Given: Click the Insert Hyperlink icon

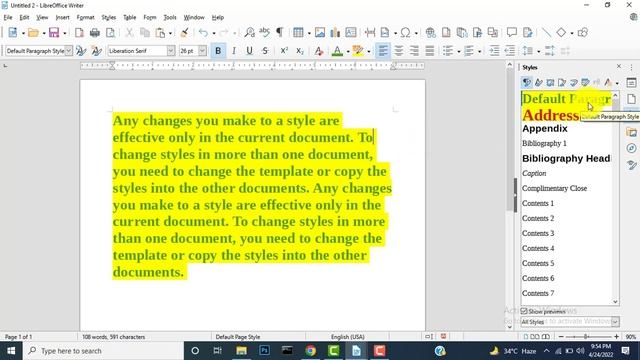Looking at the screenshot, I should [431, 33].
